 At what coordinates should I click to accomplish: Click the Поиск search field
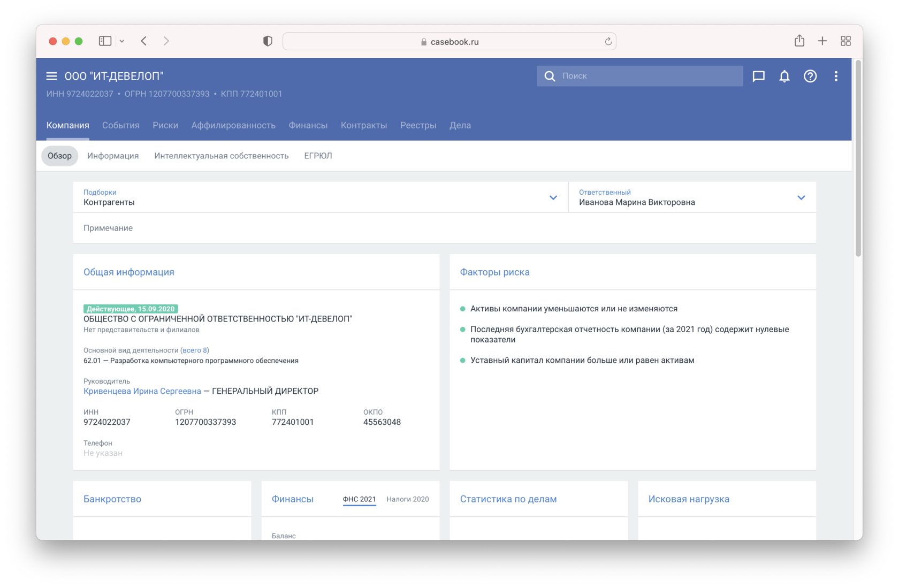(x=640, y=76)
